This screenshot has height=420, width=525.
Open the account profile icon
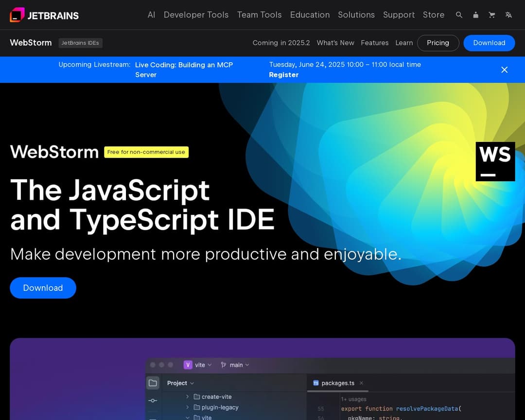pos(475,15)
